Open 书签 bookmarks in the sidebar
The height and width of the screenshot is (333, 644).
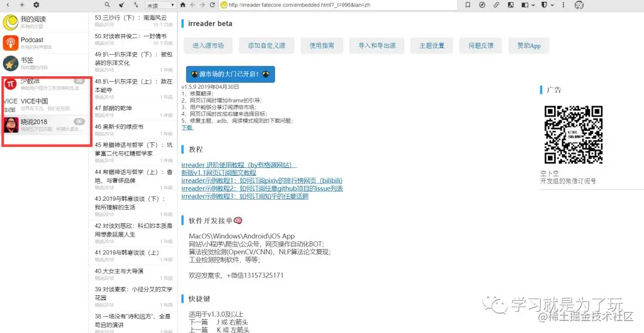[x=44, y=63]
